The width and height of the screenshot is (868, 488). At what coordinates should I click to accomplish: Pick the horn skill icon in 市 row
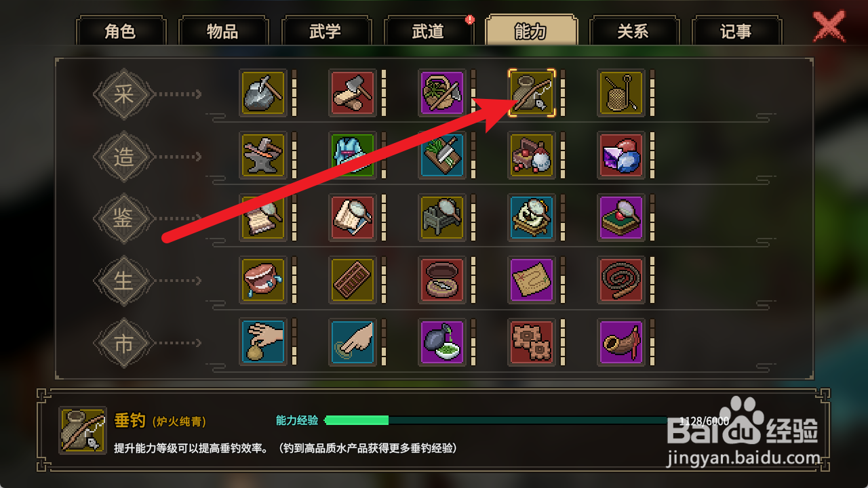click(621, 342)
